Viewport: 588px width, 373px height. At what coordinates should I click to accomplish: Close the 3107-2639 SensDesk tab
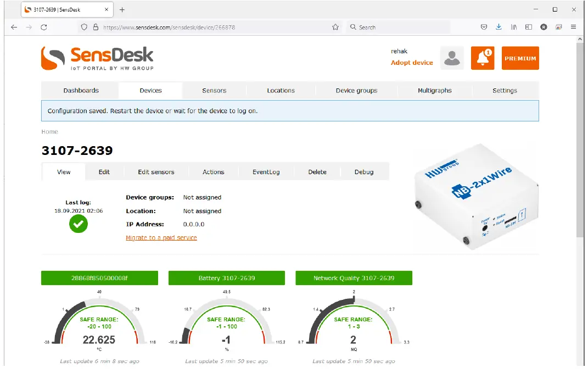(x=107, y=9)
